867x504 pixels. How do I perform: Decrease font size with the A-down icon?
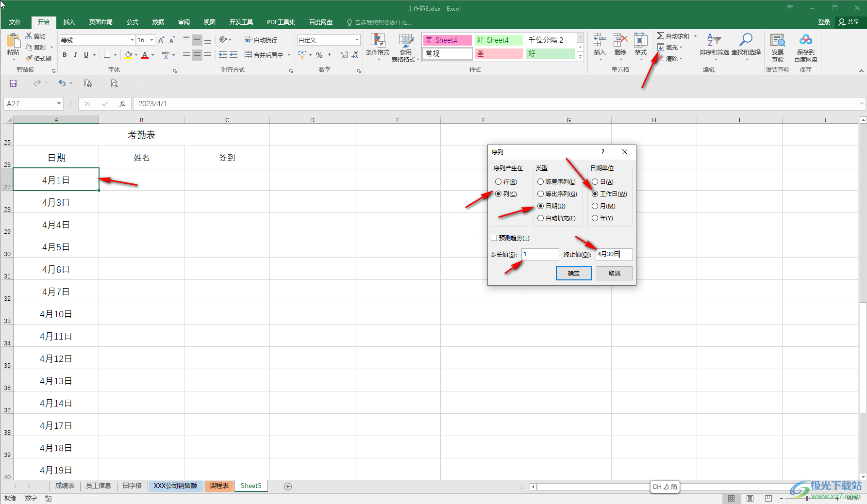[x=172, y=40]
